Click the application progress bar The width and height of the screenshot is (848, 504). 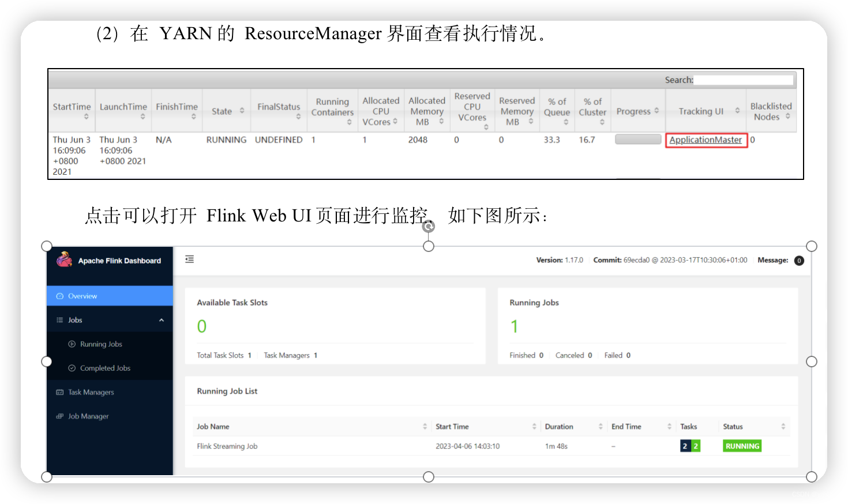pyautogui.click(x=638, y=139)
